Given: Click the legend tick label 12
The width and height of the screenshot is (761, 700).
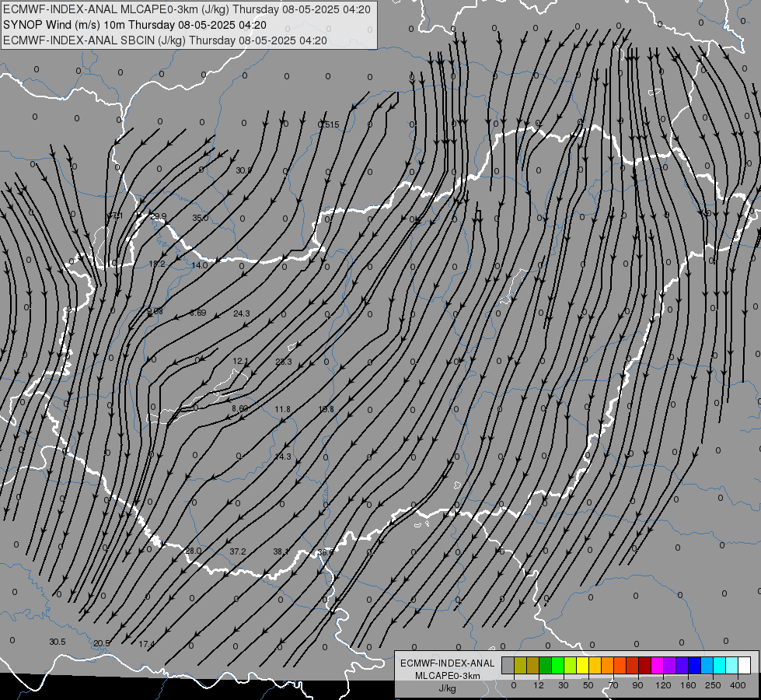Looking at the screenshot, I should pyautogui.click(x=539, y=685).
